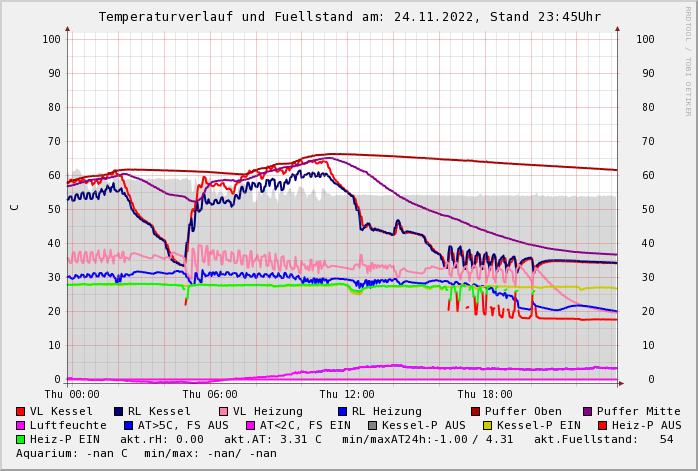Select the dark red Puffer Oben swatch
698x471 pixels.
[x=475, y=411]
